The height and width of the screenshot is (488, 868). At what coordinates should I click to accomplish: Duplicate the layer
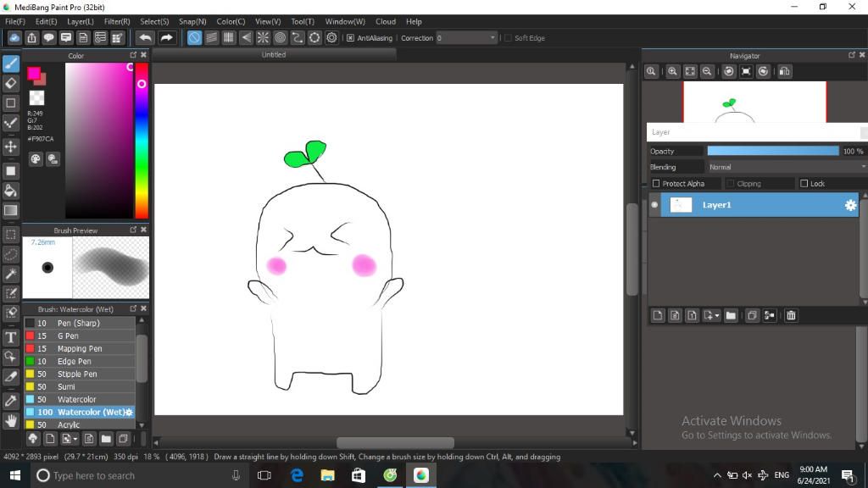[x=752, y=315]
